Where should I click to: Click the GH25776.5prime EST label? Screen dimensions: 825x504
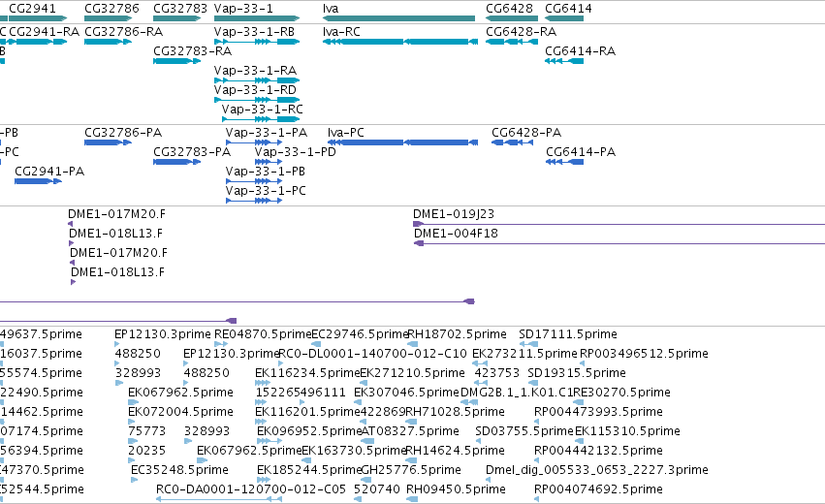(x=411, y=470)
